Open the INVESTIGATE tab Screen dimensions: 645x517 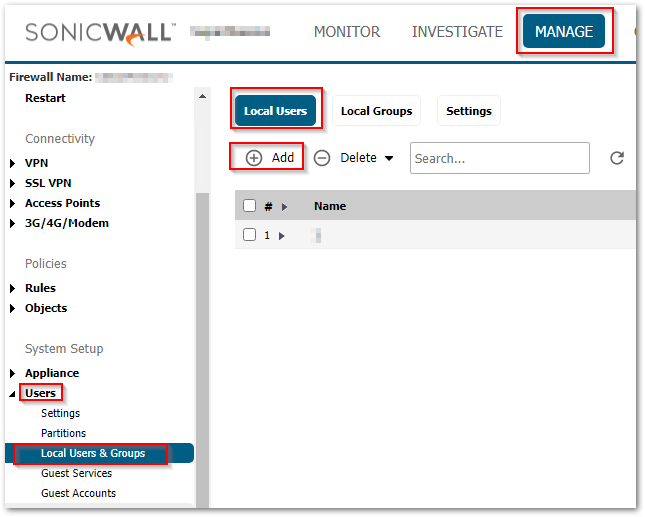click(x=457, y=32)
